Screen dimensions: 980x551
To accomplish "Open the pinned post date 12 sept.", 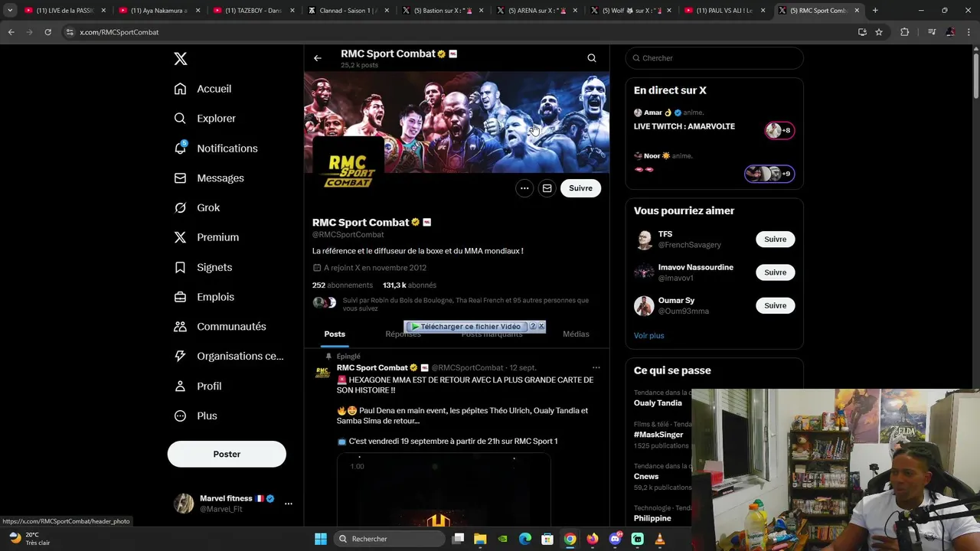I will (524, 368).
